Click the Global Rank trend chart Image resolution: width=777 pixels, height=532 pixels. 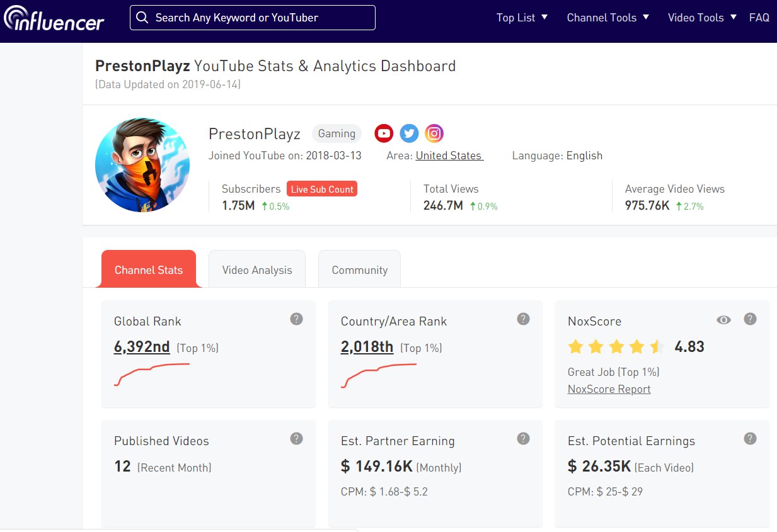pyautogui.click(x=152, y=375)
